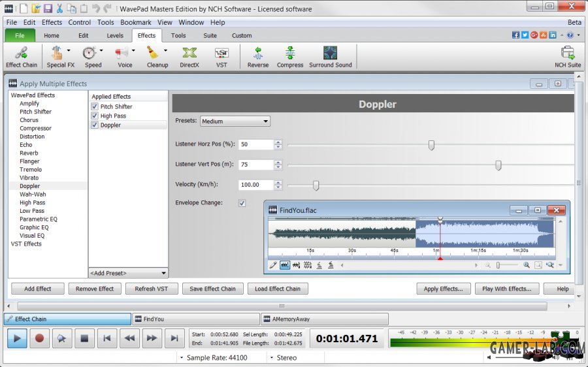Click the Rewind button

pyautogui.click(x=129, y=338)
